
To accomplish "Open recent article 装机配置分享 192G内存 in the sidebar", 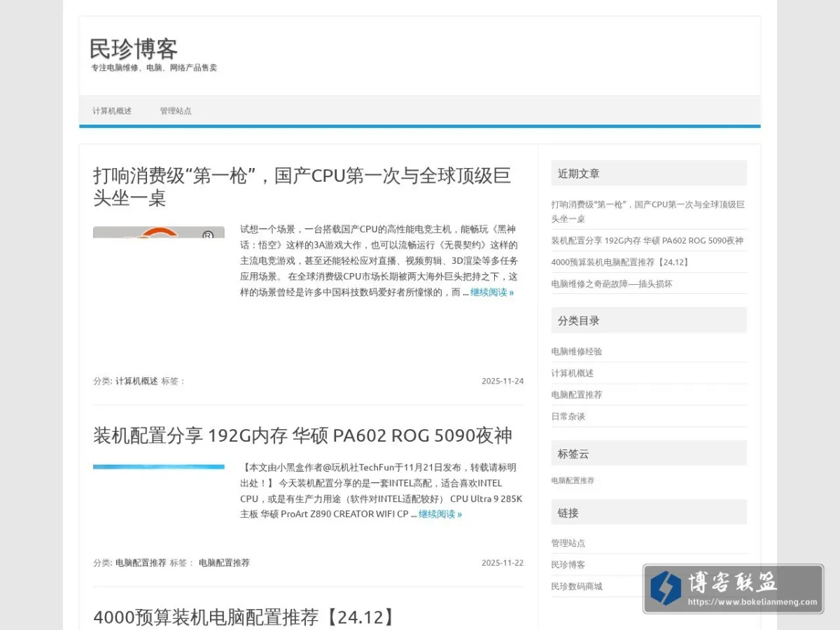I will tap(647, 241).
